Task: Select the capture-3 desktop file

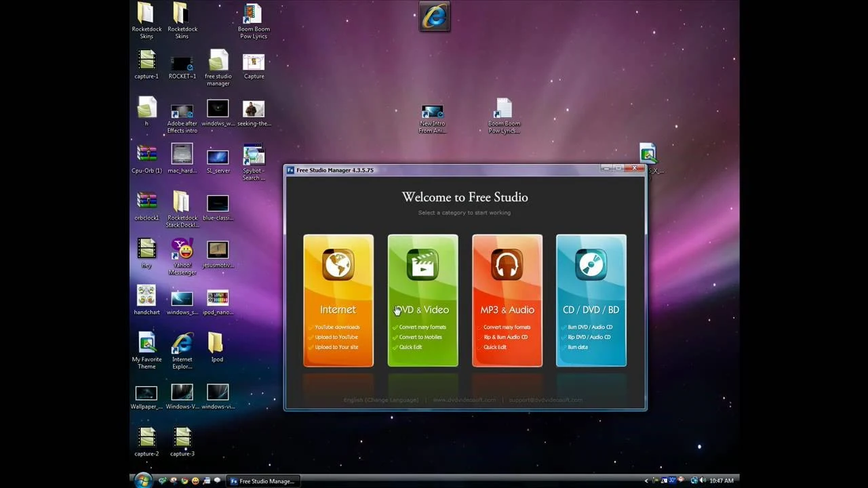Action: pyautogui.click(x=182, y=443)
